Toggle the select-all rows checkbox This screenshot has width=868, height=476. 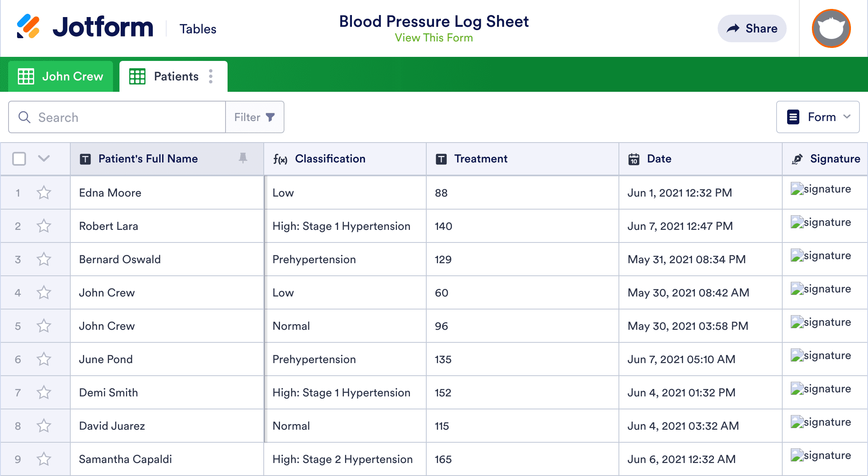click(19, 159)
